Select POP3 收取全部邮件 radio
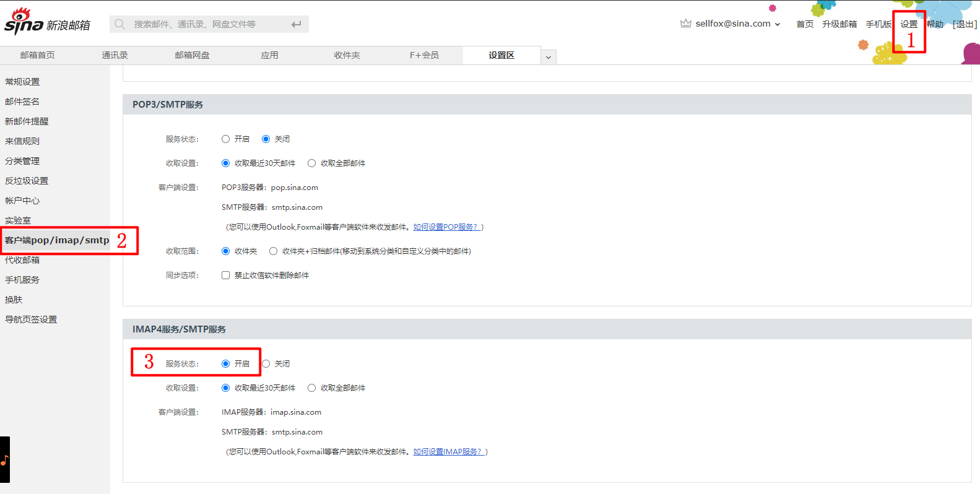The height and width of the screenshot is (494, 980). pos(311,163)
